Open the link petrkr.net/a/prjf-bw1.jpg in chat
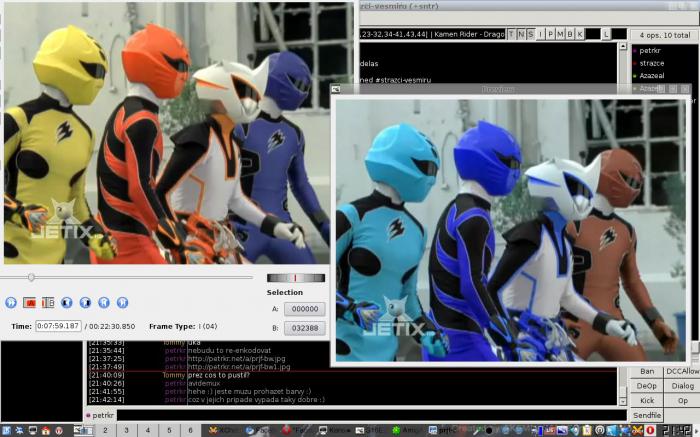 239,366
